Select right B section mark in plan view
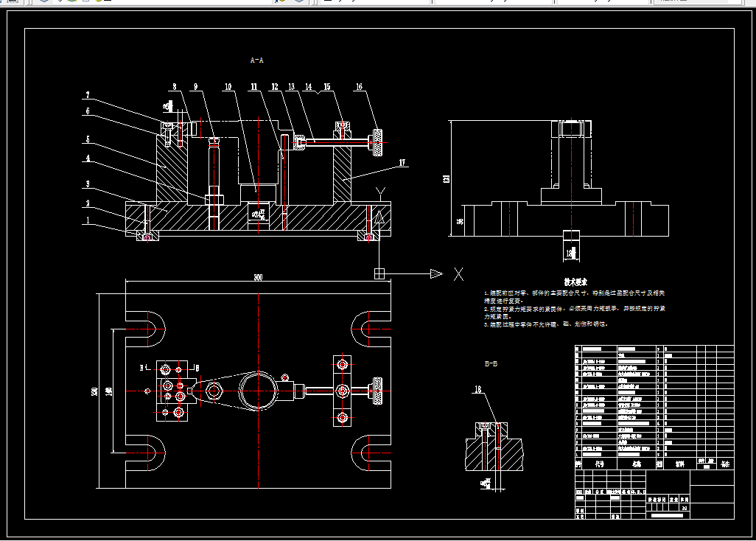 [x=197, y=368]
